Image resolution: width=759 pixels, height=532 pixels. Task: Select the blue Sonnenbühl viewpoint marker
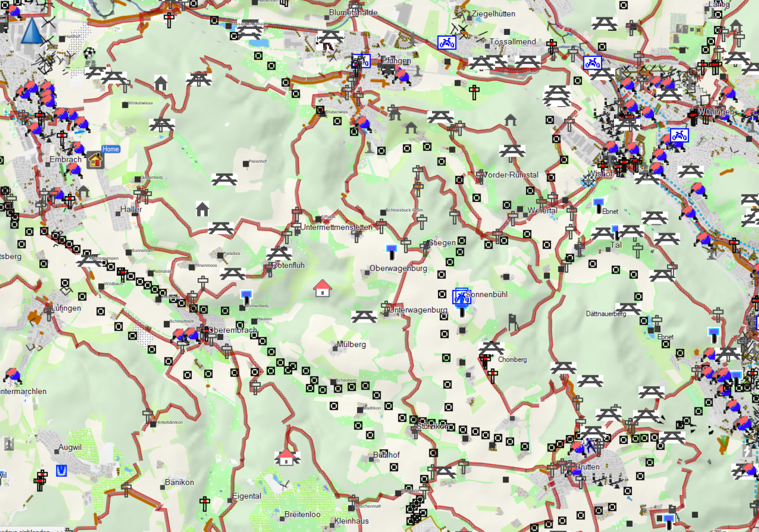462,297
